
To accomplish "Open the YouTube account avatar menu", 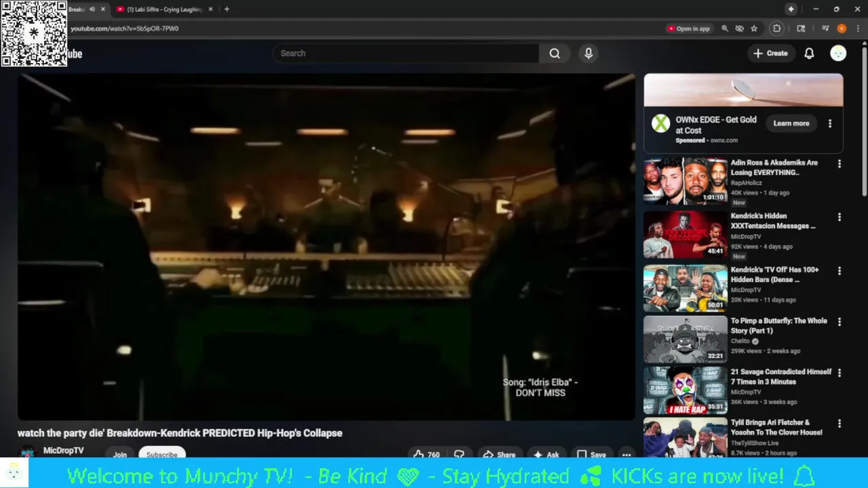I will point(838,54).
